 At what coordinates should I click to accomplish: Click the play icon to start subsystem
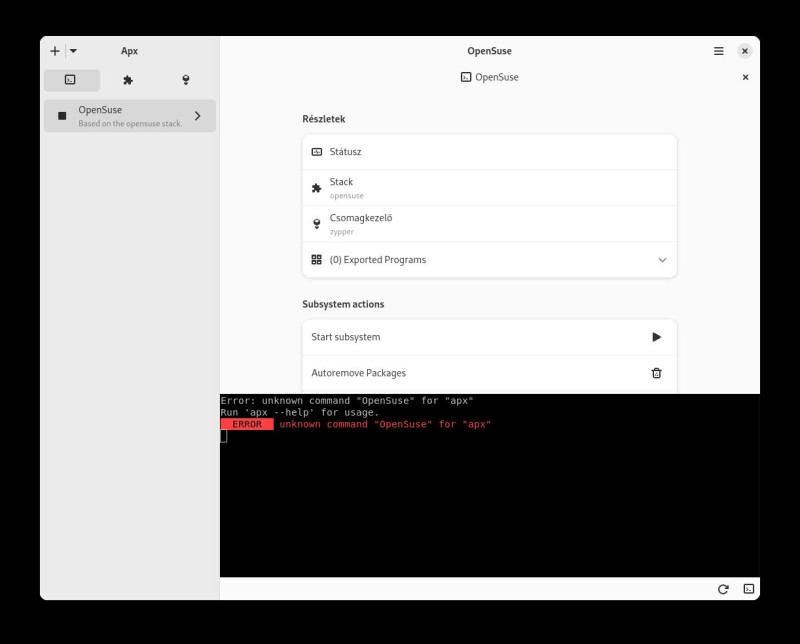point(657,337)
